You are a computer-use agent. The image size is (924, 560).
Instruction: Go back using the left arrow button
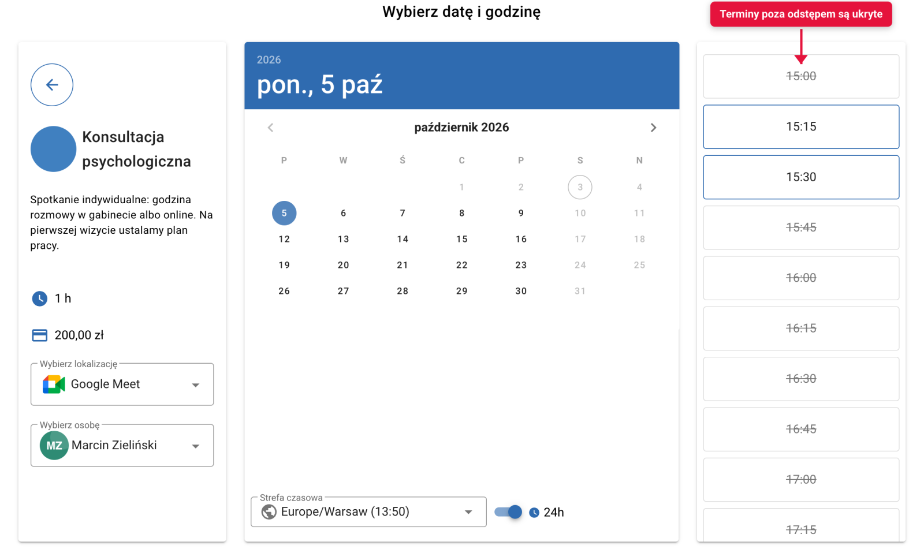(52, 85)
